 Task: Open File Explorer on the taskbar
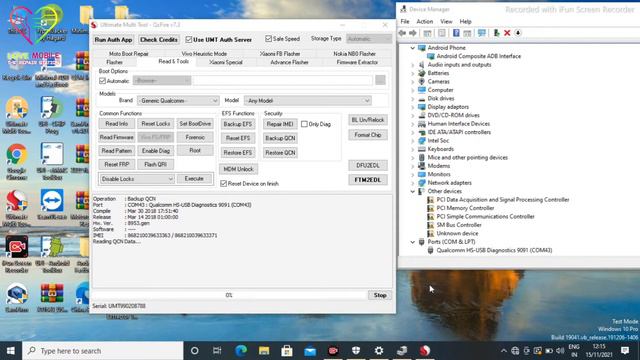(264, 351)
